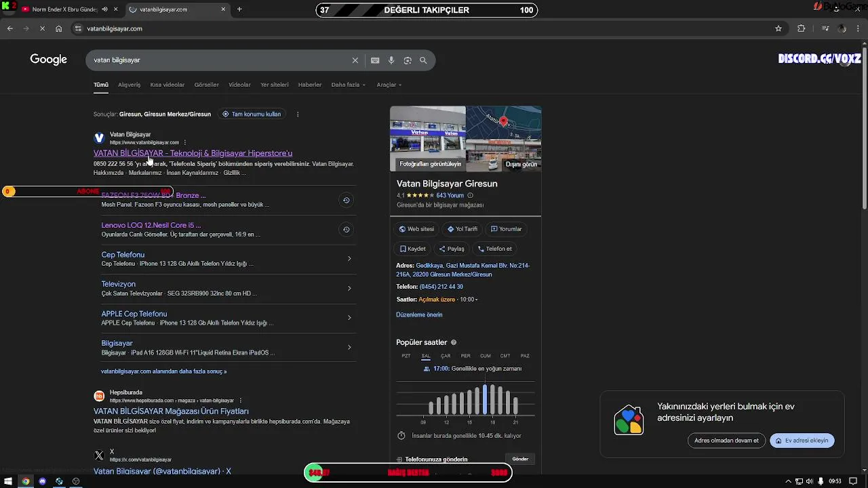Screen dimensions: 868x488
Task: Click the Tam konumu kullan button
Action: (252, 114)
